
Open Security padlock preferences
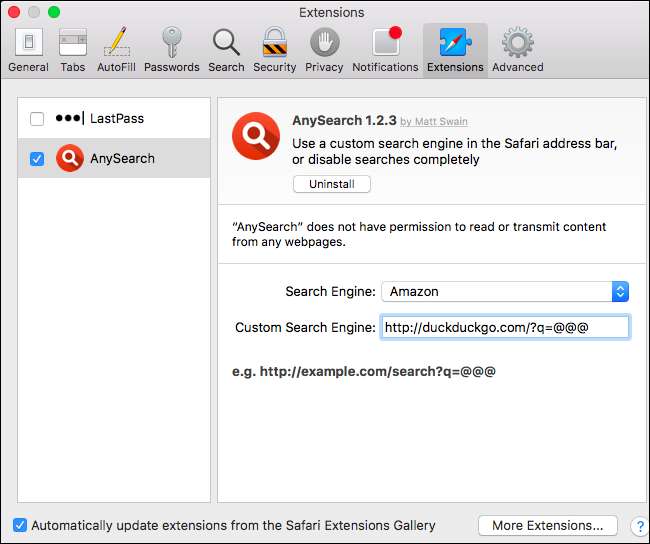pyautogui.click(x=275, y=50)
